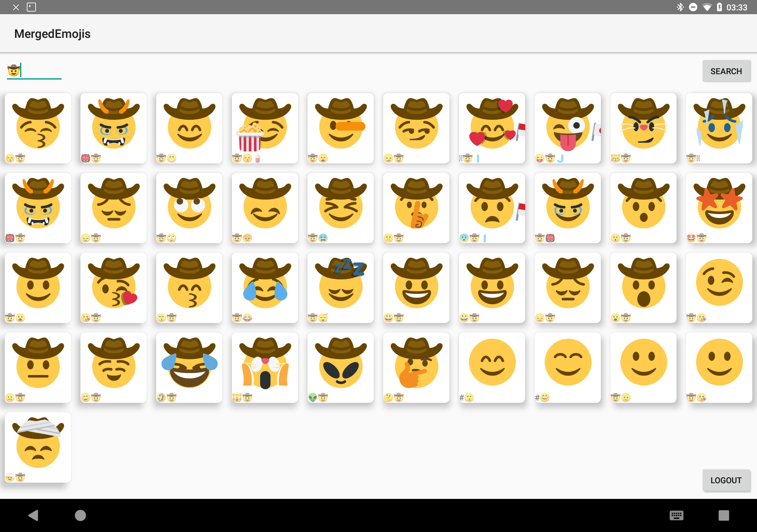Pick the star-eyed cowboy emoji
Viewport: 757px width, 532px height.
(x=719, y=208)
